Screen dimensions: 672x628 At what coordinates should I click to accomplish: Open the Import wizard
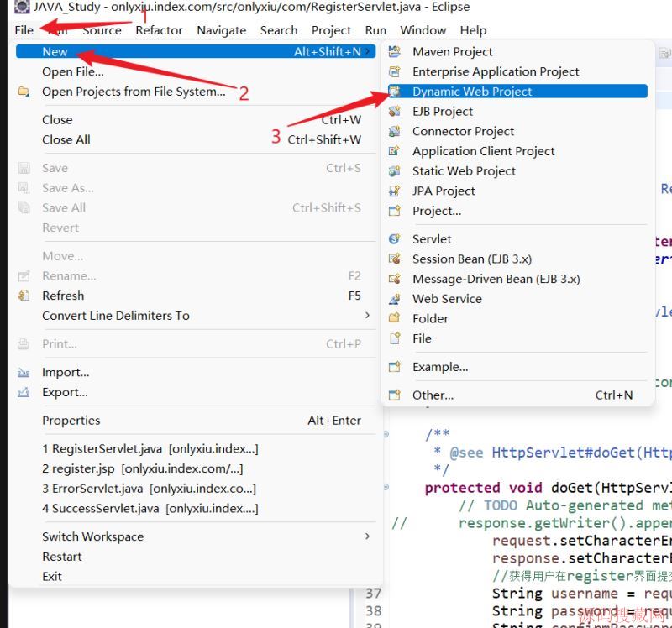point(66,372)
